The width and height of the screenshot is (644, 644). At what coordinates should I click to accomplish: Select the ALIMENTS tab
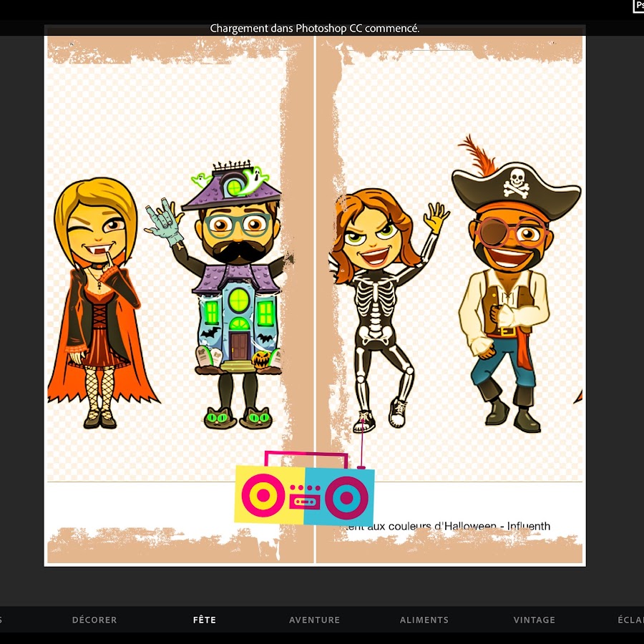(424, 620)
